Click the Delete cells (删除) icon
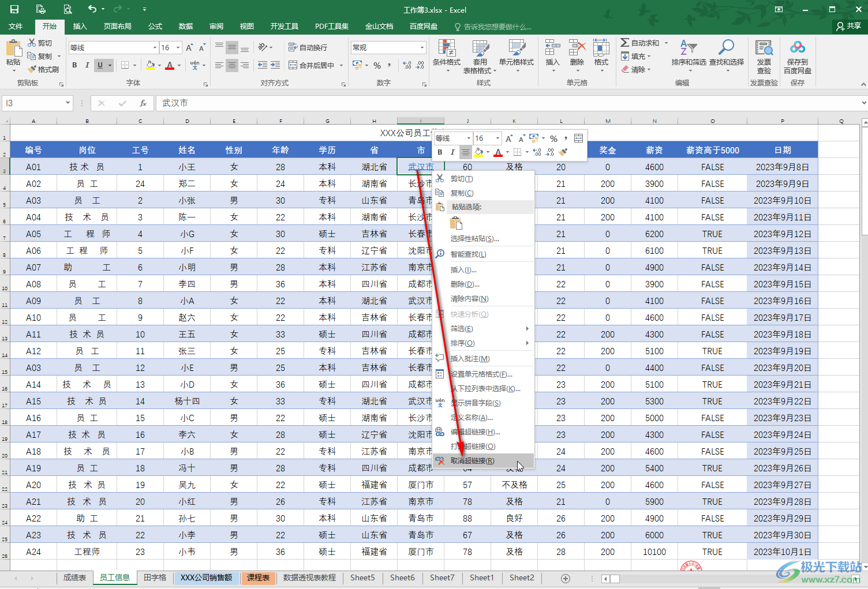Viewport: 868px width, 589px height. 577,48
